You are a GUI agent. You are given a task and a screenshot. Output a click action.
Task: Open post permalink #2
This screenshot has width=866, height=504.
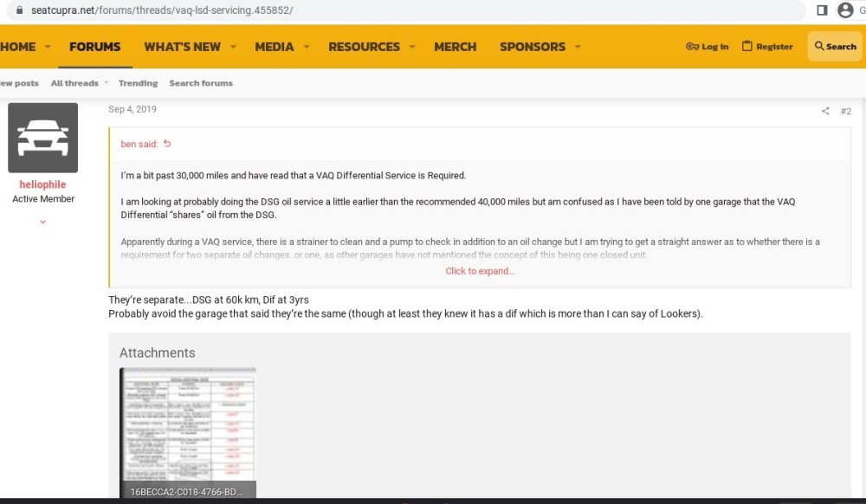[x=845, y=112]
